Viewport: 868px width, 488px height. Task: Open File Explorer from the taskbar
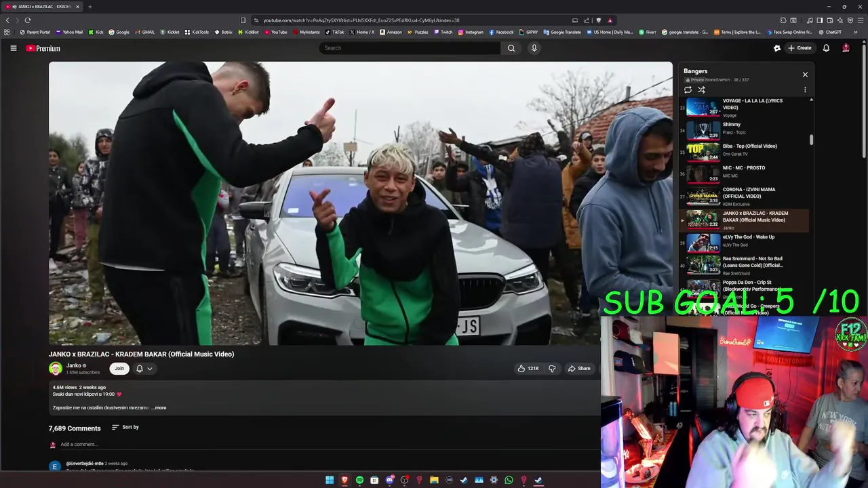point(434,480)
